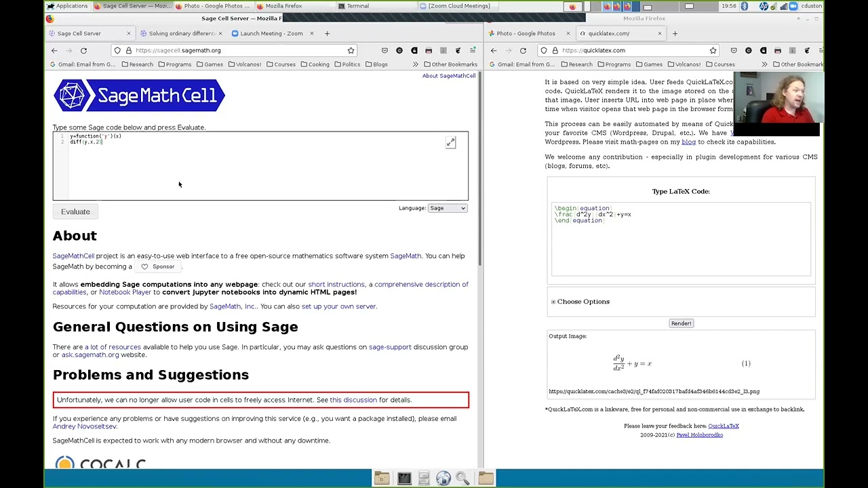The width and height of the screenshot is (868, 488).
Task: Open a new tab in Sage Cell window
Action: click(327, 33)
